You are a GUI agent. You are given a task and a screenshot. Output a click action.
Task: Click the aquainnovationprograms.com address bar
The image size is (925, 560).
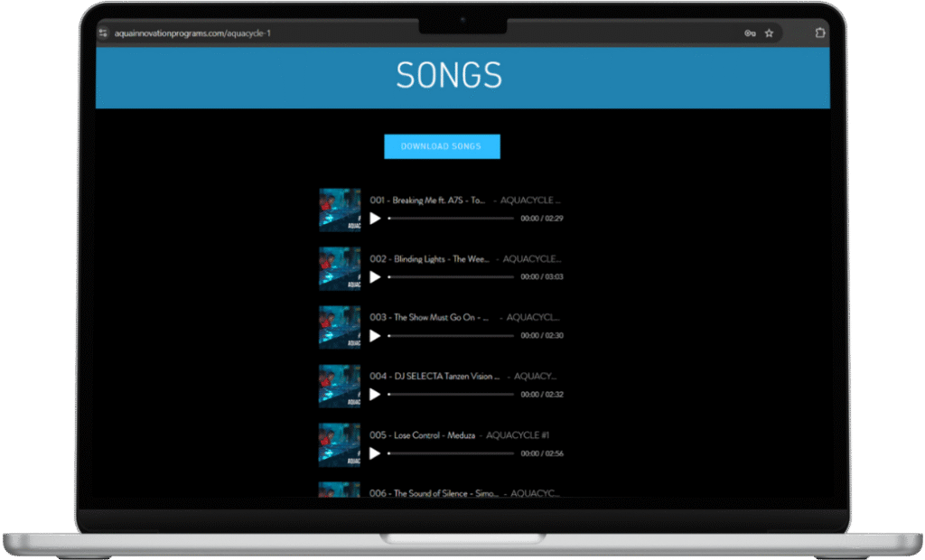[361, 33]
